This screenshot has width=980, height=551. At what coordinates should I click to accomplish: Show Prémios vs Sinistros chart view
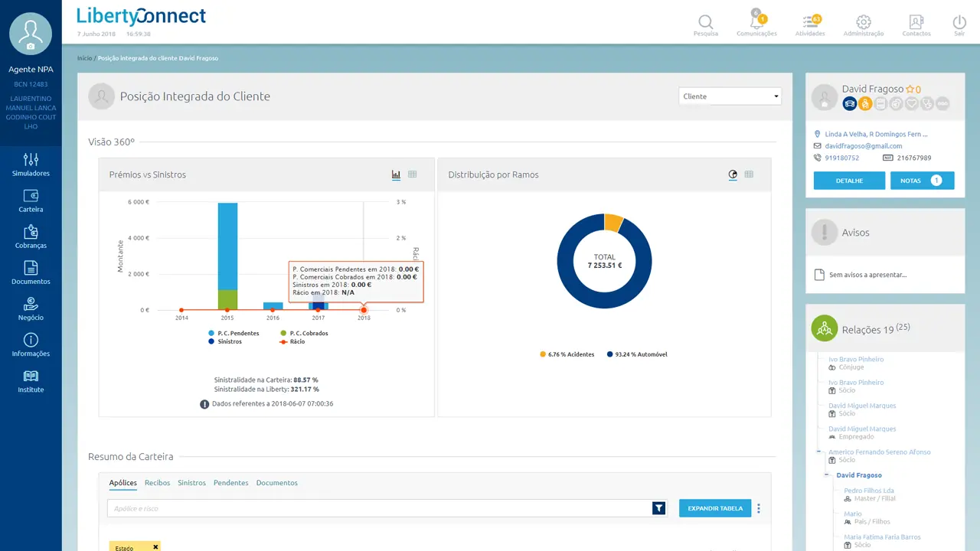396,174
